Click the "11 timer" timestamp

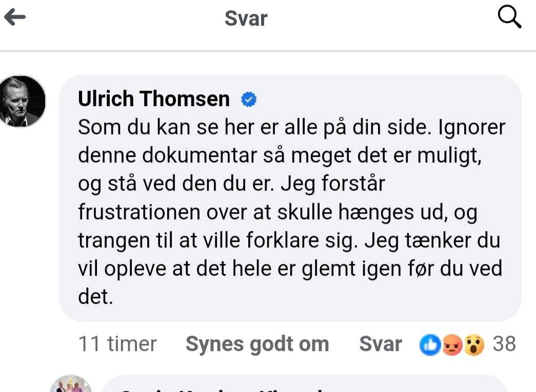point(117,344)
